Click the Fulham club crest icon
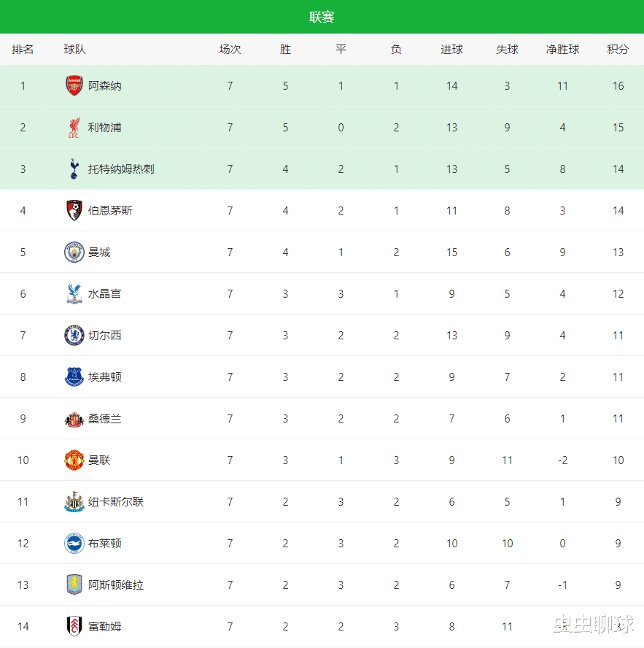The width and height of the screenshot is (644, 648). (74, 627)
